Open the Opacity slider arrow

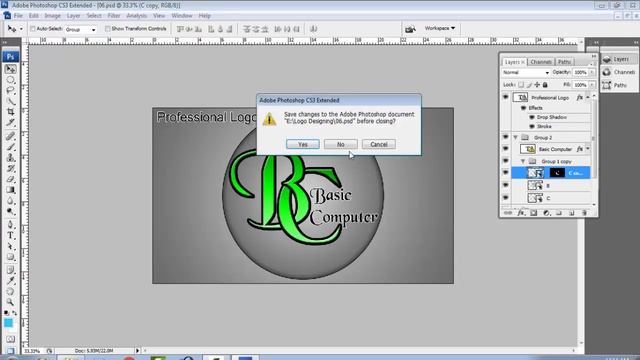[x=592, y=72]
